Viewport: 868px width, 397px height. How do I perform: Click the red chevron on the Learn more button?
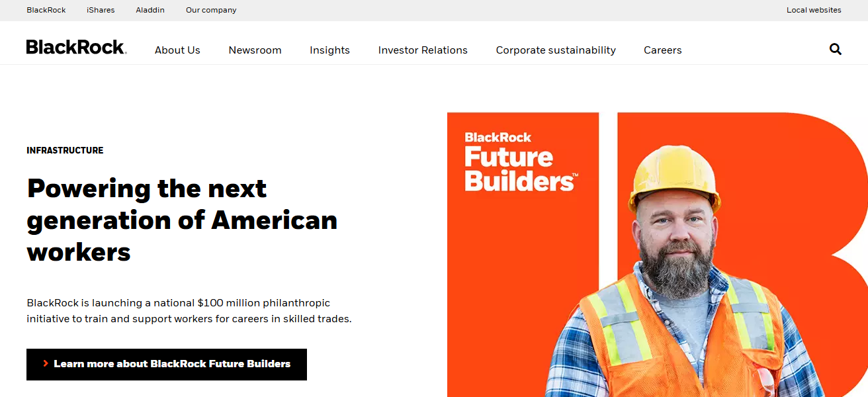pos(46,364)
